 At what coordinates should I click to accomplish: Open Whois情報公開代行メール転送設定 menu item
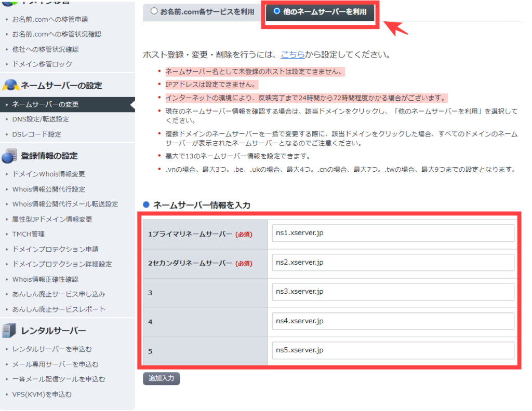pos(65,204)
